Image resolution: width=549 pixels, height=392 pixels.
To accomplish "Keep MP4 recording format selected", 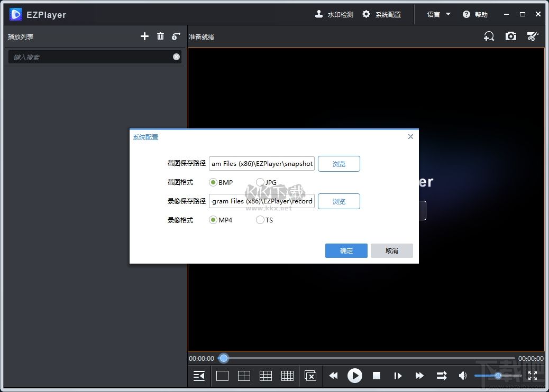I will click(x=213, y=220).
